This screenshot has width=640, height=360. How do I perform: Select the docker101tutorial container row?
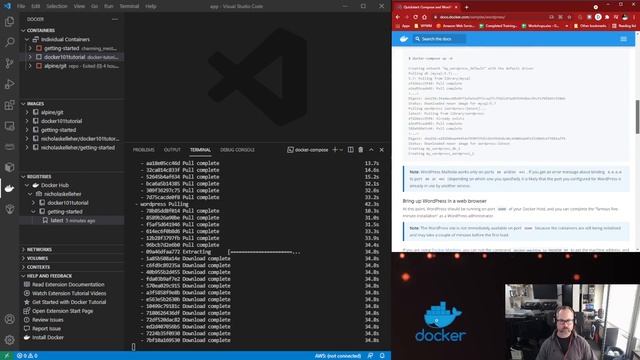click(72, 57)
